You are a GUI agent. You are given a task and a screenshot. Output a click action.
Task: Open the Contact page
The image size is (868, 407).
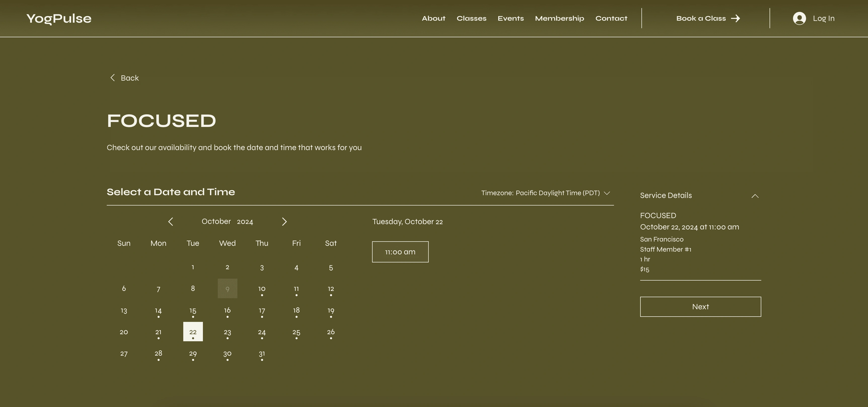611,18
